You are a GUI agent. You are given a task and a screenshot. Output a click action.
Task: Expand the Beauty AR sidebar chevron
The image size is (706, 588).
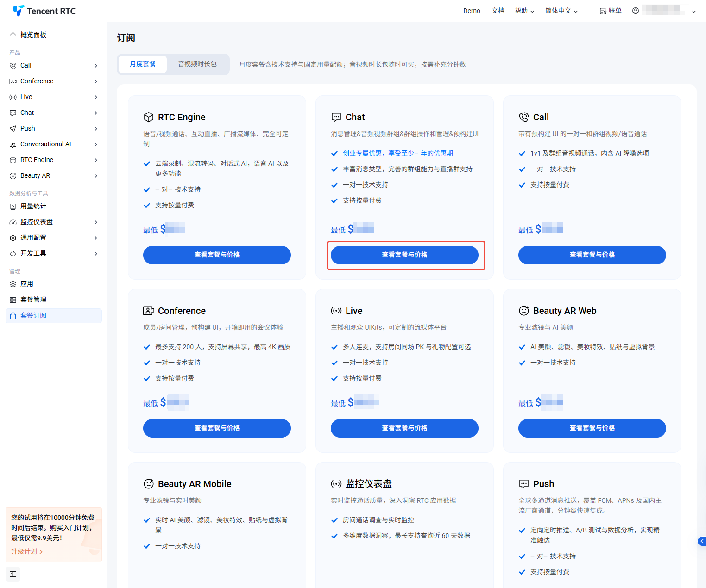(x=96, y=176)
